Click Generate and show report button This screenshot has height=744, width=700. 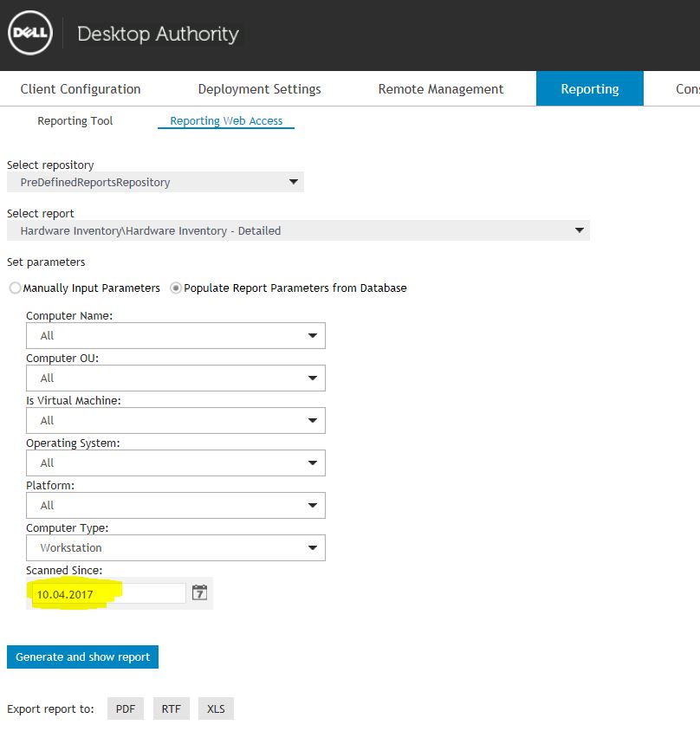(x=82, y=657)
